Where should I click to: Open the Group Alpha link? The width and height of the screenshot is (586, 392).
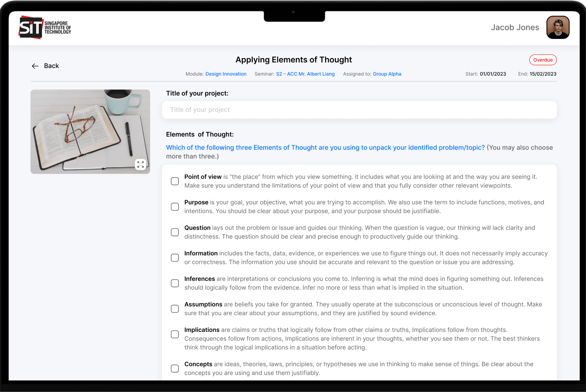coord(387,74)
